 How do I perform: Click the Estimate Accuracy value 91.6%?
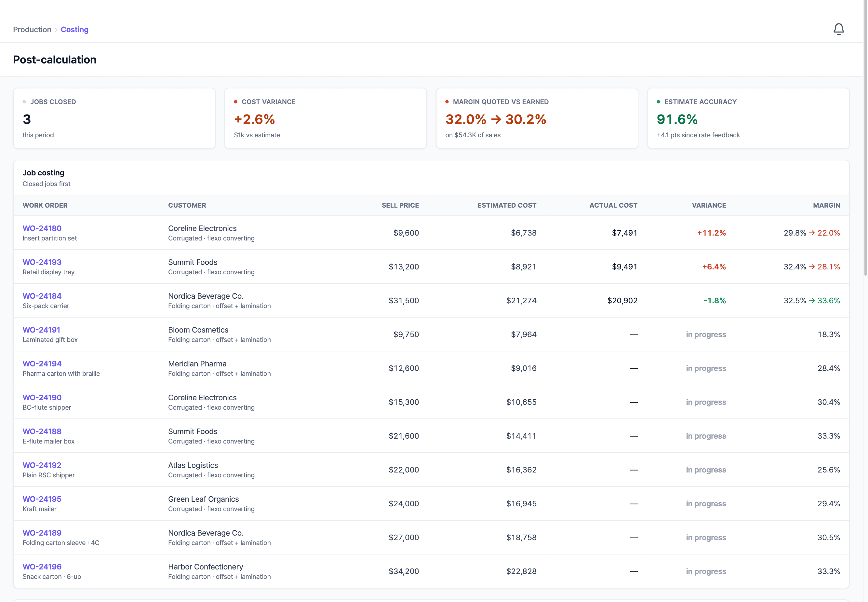677,119
